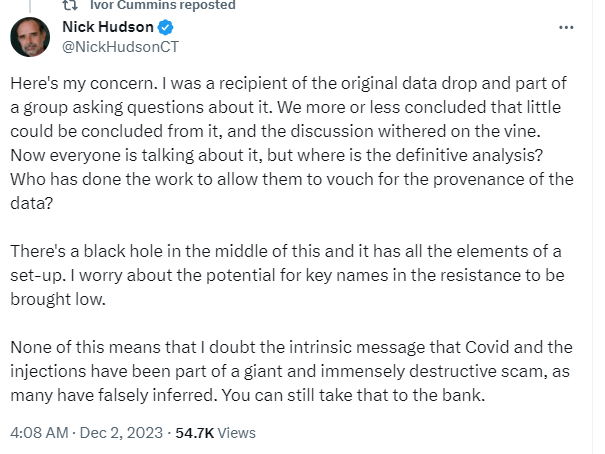Click the 4:08 AM time stamp
605x454 pixels.
pyautogui.click(x=38, y=433)
